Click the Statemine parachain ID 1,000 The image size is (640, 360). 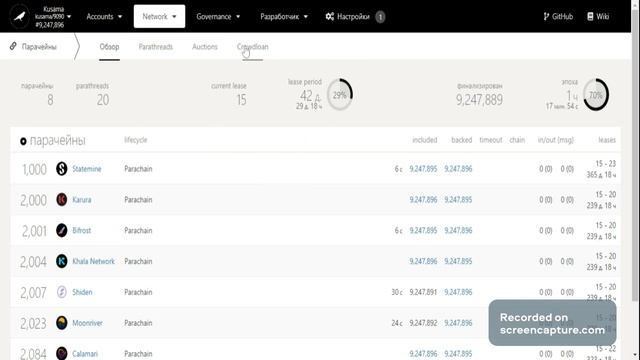(34, 169)
